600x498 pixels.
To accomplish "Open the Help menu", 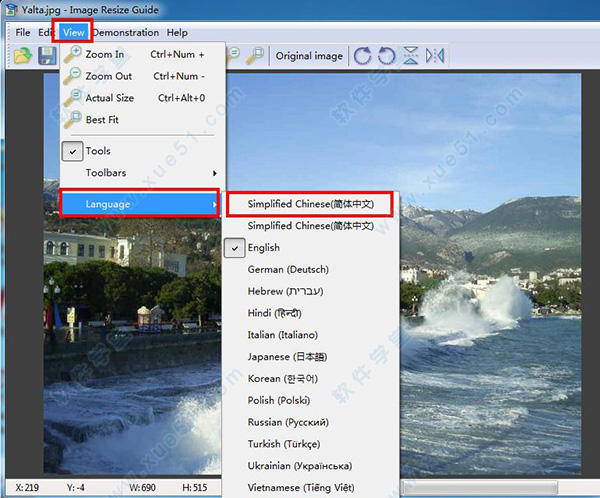I will [177, 33].
